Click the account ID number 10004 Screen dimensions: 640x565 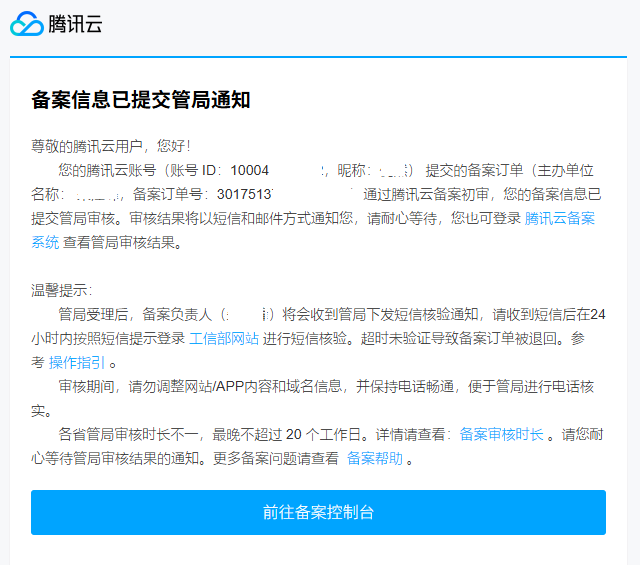[x=250, y=170]
